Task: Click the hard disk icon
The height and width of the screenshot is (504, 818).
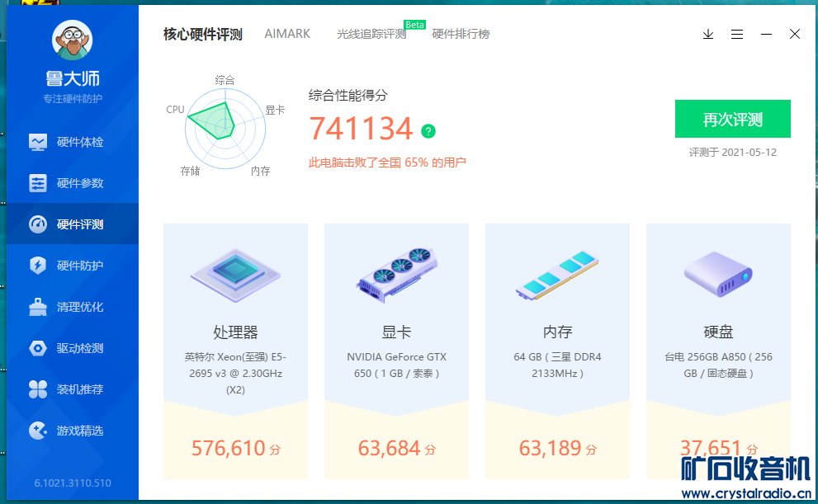Action: [718, 274]
